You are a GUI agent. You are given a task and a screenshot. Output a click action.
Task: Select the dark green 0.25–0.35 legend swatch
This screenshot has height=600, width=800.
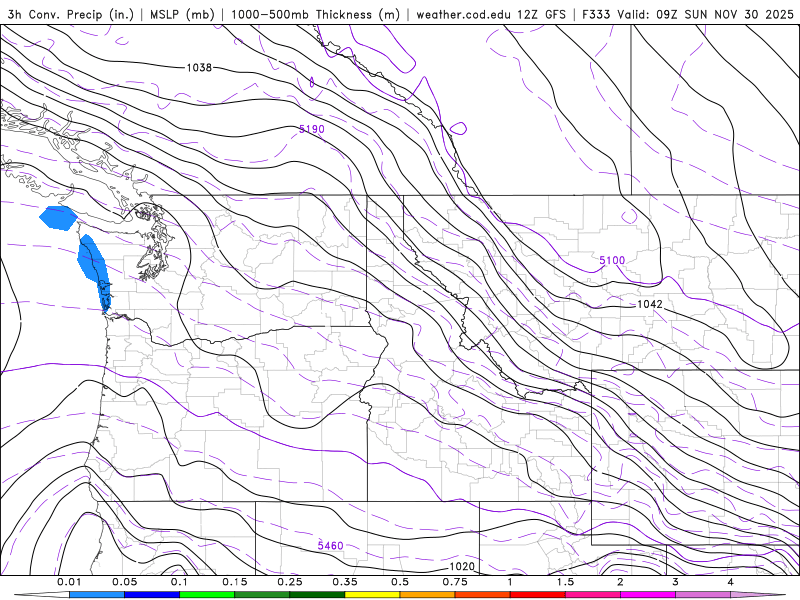(317, 595)
